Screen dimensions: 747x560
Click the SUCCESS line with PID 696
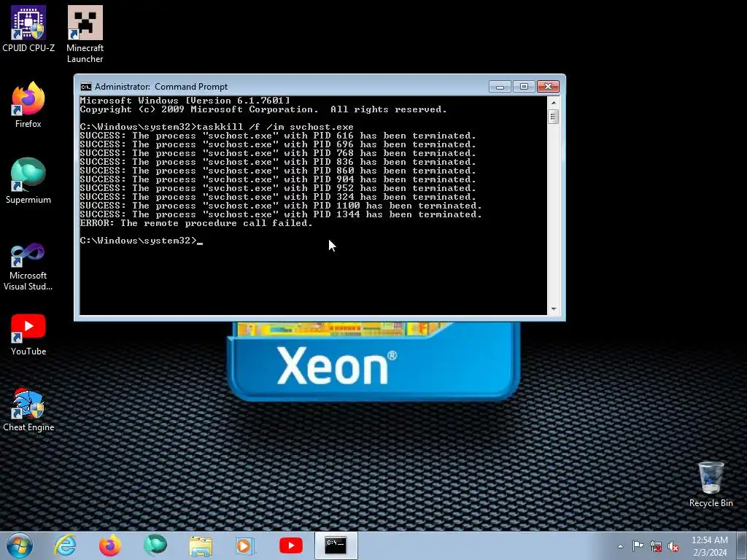(x=278, y=144)
